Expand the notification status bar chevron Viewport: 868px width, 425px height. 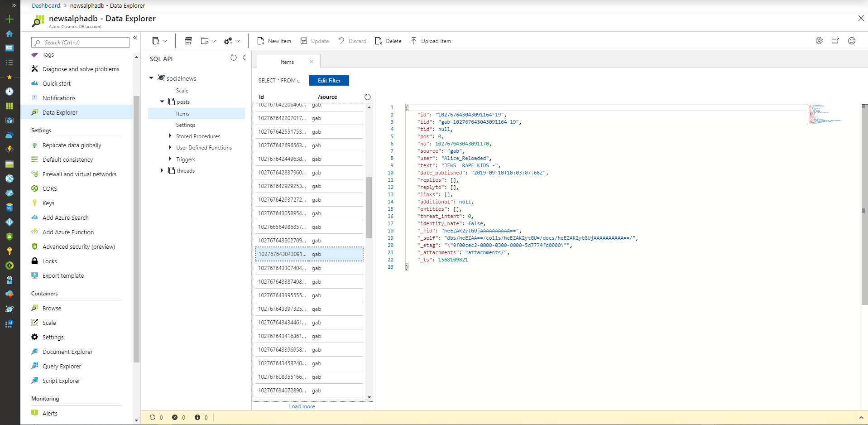861,417
